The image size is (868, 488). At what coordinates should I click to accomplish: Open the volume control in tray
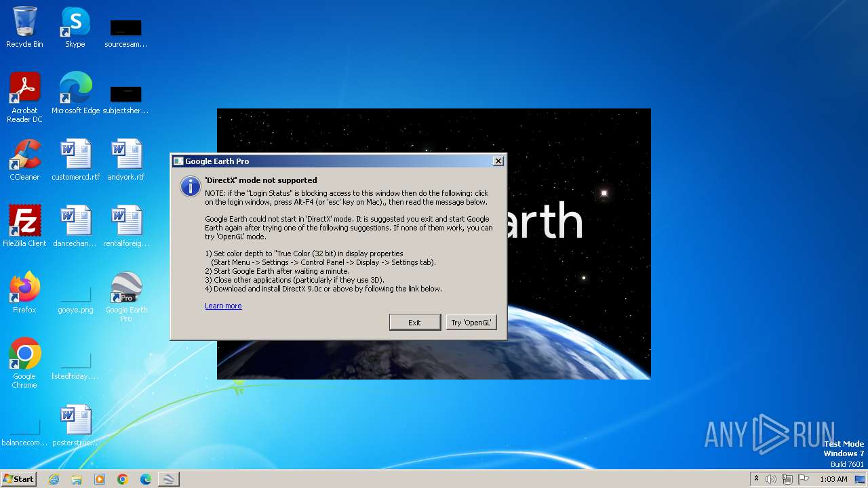pos(771,479)
